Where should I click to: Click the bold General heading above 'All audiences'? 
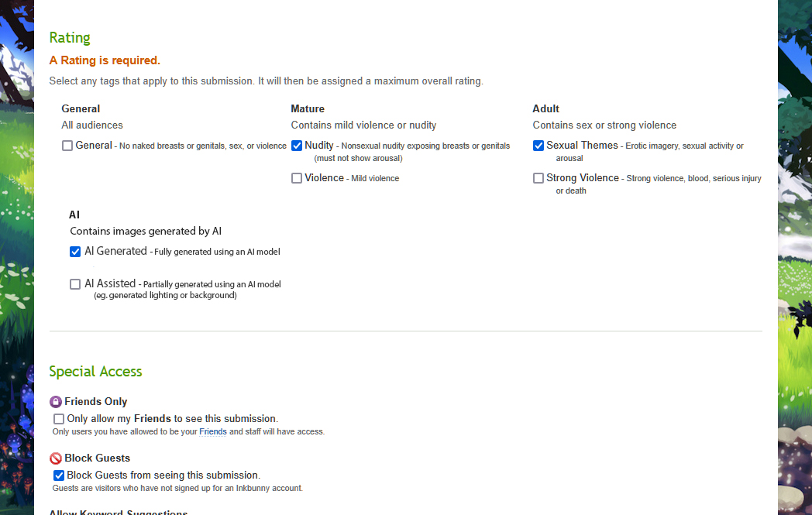point(81,109)
